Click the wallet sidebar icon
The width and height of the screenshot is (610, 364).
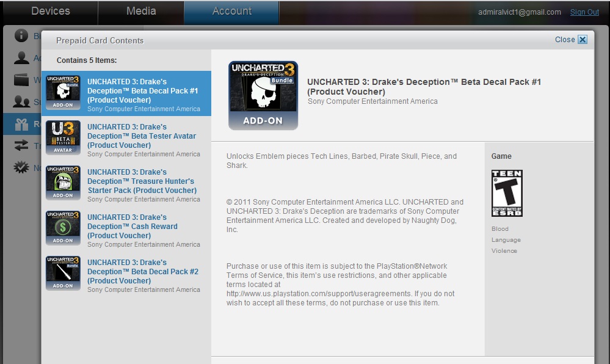21,80
